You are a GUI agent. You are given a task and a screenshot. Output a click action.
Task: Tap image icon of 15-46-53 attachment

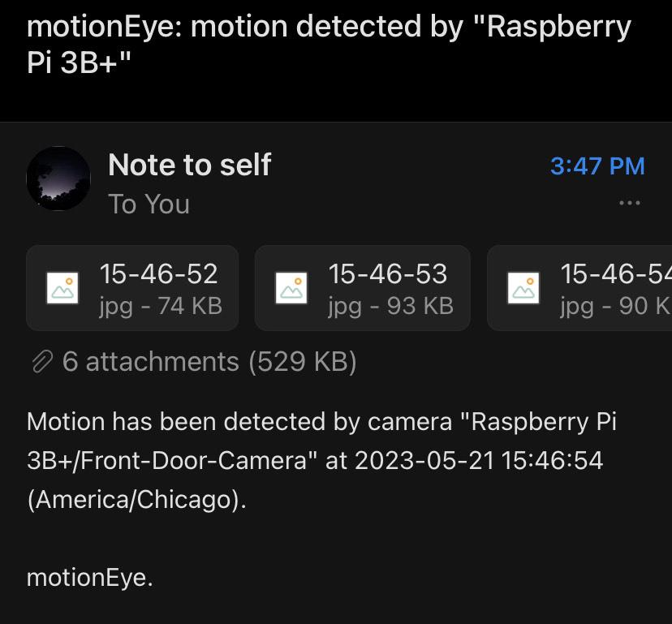coord(293,288)
